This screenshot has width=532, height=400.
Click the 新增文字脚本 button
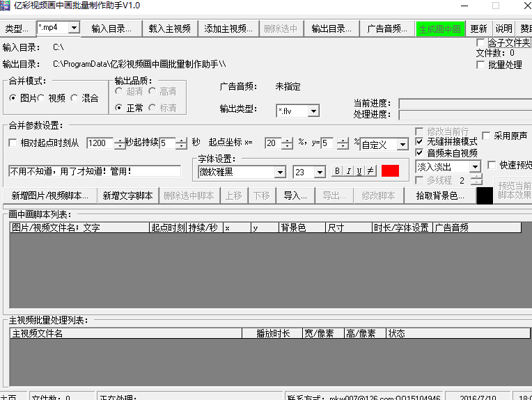click(x=127, y=195)
